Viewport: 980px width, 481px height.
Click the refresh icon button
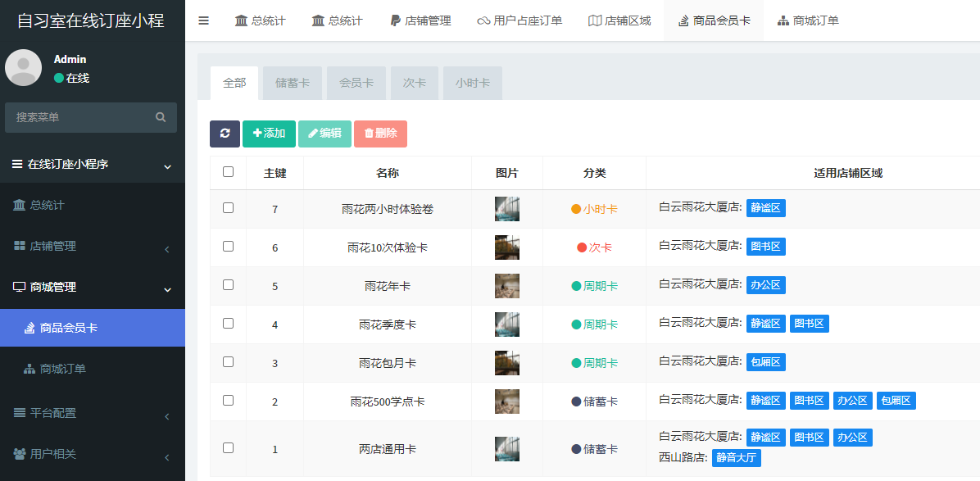(225, 134)
